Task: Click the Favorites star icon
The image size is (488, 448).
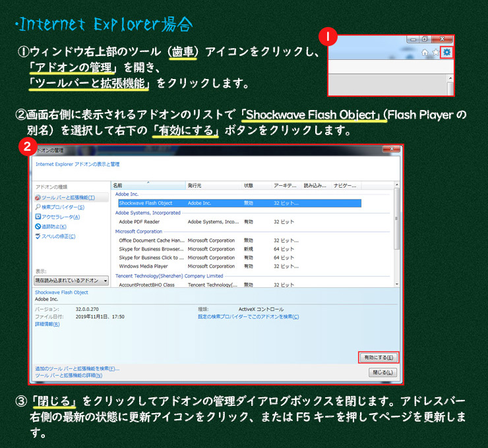Action: click(436, 53)
